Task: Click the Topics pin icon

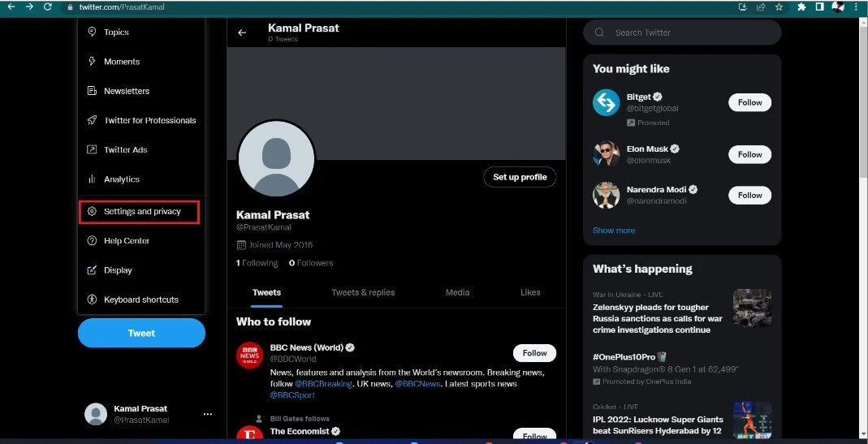Action: 92,32
